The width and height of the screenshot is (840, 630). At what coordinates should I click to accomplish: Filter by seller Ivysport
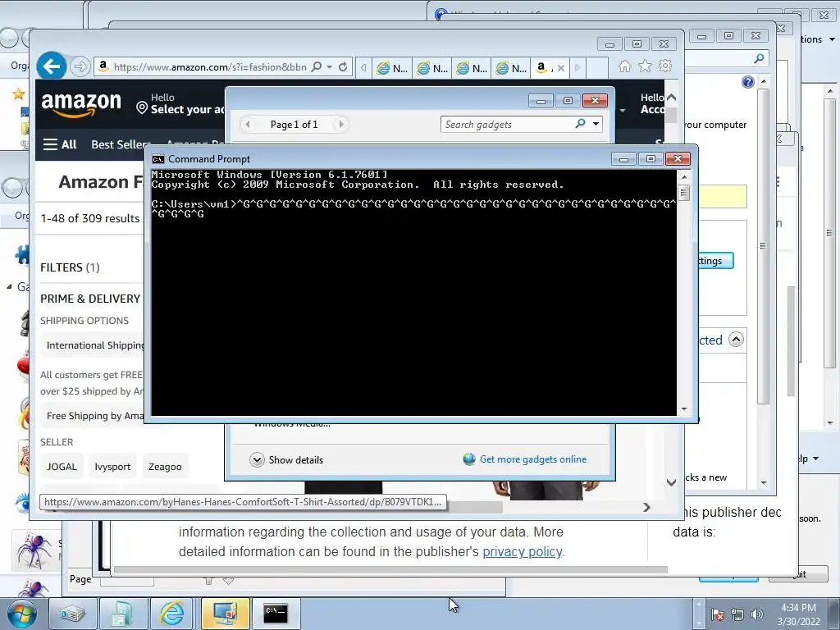tap(112, 467)
